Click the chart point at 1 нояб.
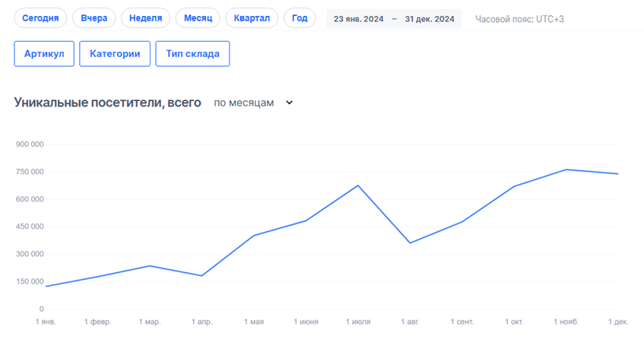 coord(566,170)
